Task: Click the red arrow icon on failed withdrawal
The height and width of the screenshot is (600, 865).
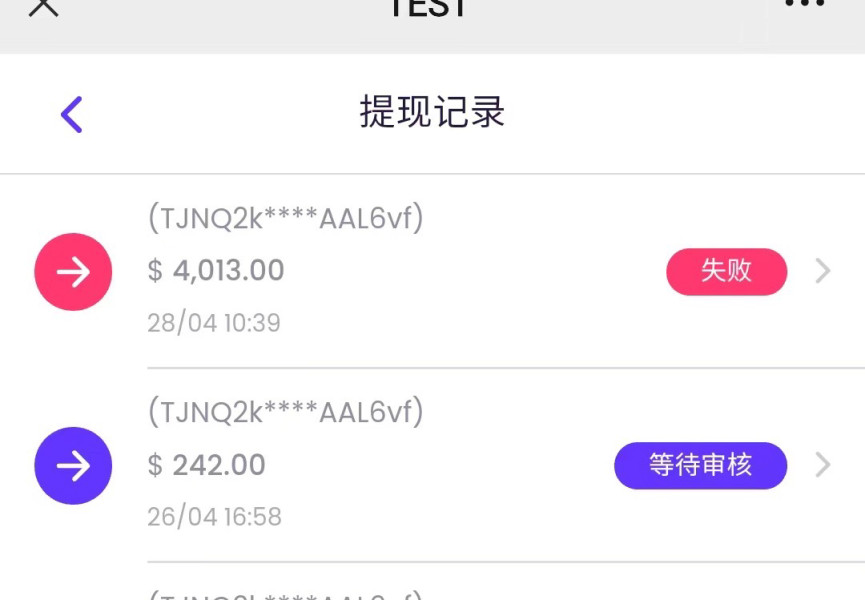Action: (x=73, y=272)
